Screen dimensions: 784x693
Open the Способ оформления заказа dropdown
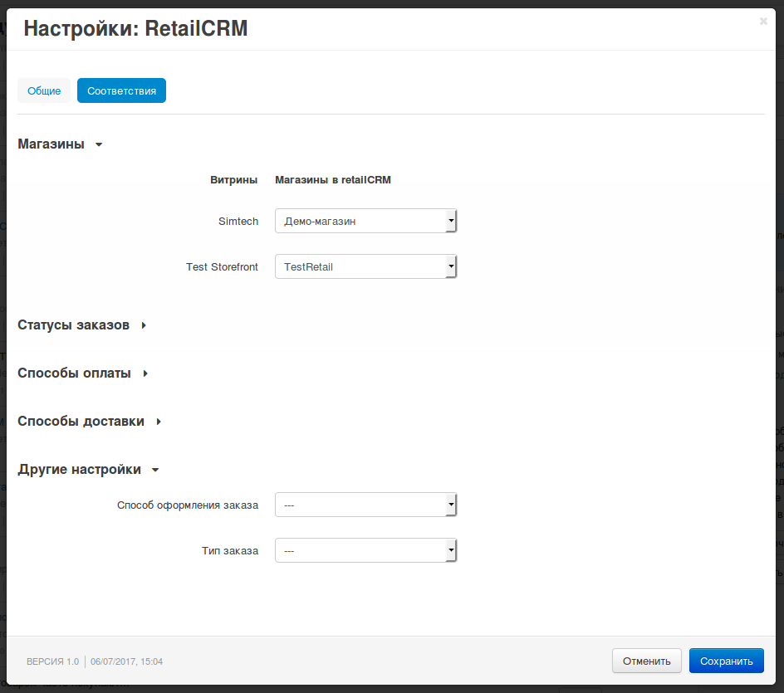(365, 505)
